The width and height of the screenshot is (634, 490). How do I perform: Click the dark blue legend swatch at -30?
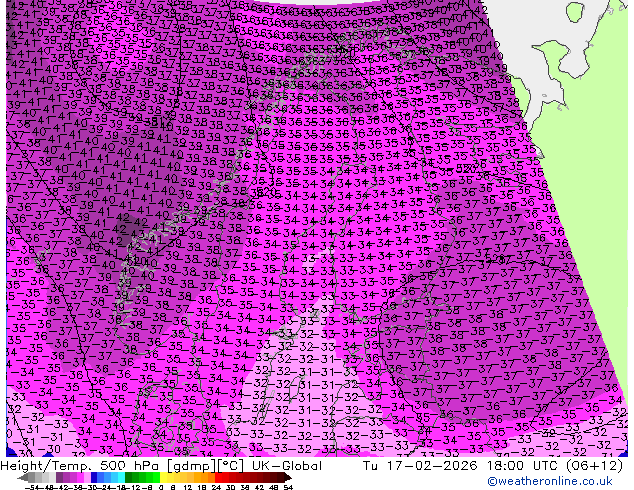[x=94, y=477]
